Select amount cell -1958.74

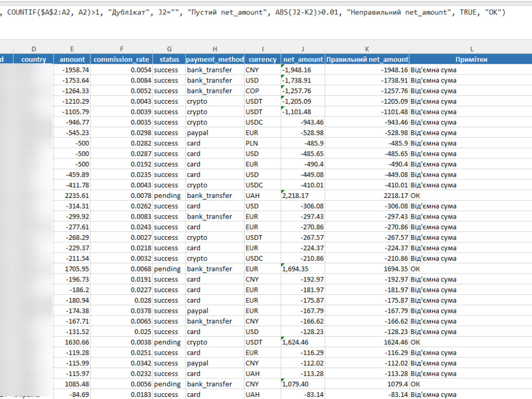pyautogui.click(x=72, y=70)
